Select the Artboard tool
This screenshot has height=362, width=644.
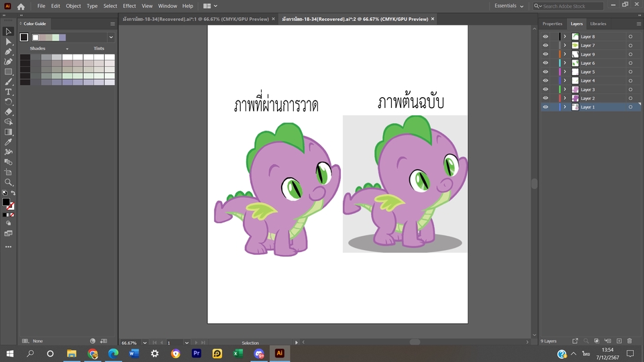pos(8,172)
